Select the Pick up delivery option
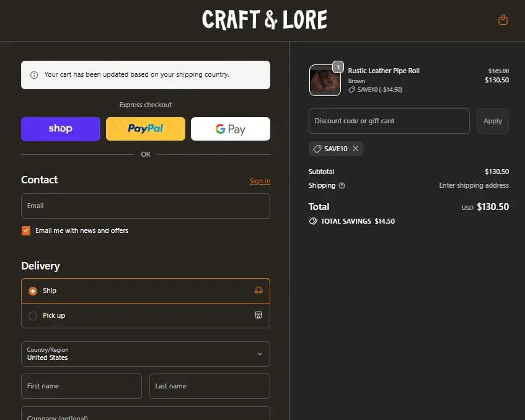 pos(145,315)
